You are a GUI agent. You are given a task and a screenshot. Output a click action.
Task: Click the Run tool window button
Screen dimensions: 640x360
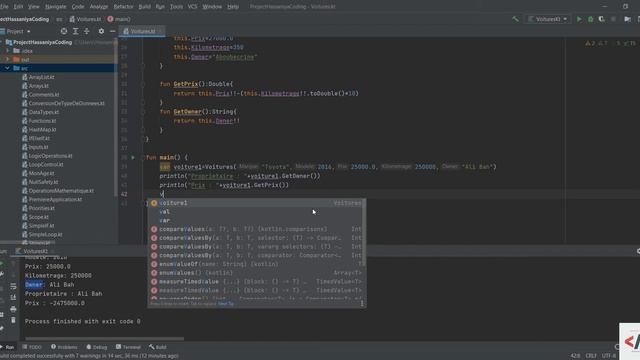pyautogui.click(x=7, y=347)
